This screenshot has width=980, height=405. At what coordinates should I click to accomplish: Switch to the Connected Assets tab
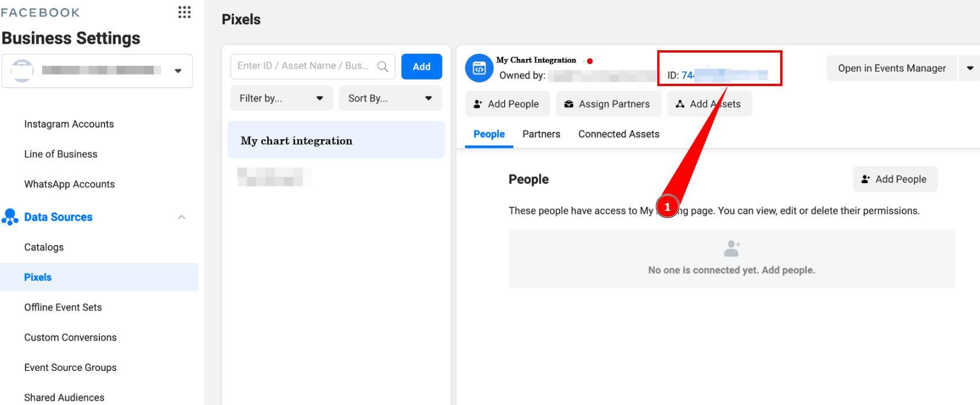pos(618,134)
